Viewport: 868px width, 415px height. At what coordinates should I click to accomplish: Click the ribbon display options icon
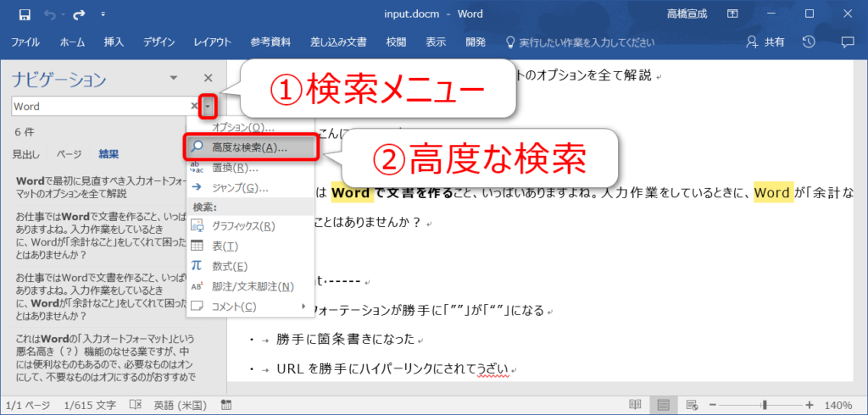732,14
